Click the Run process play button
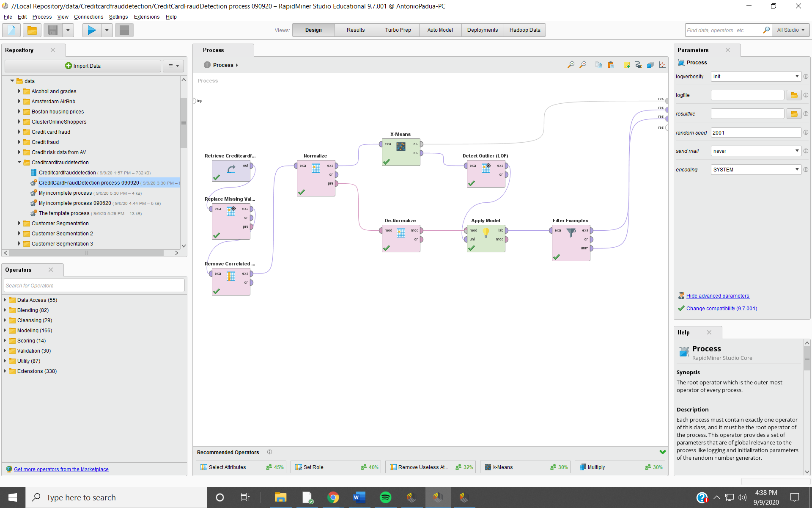Viewport: 812px width, 508px height. coord(91,30)
